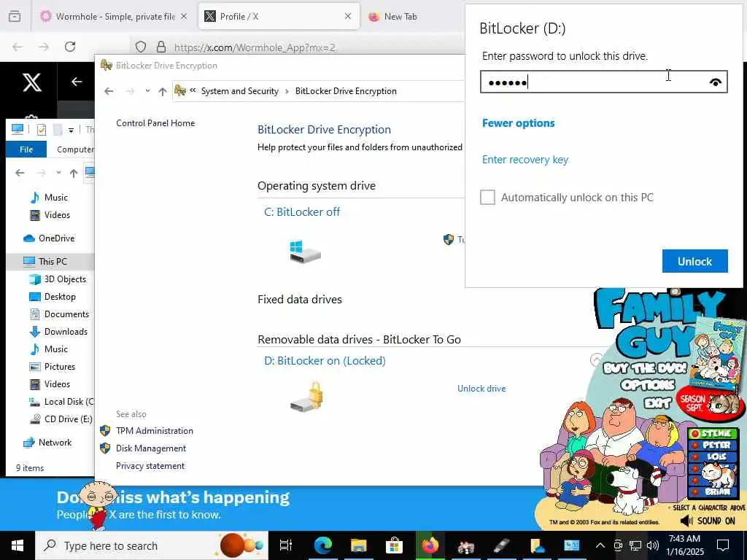Click the breadcrumb overflow chevrons in Control Panel
Image resolution: width=747 pixels, height=560 pixels.
(x=193, y=90)
